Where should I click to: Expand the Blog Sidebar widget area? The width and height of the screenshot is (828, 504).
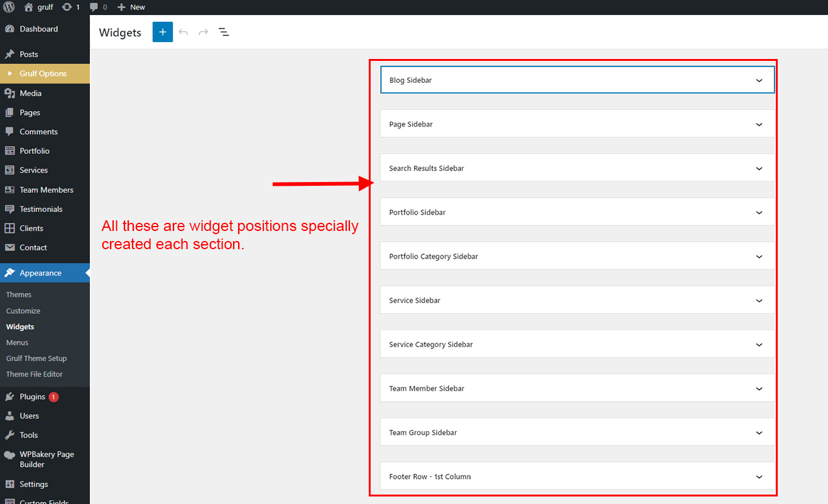pos(577,80)
